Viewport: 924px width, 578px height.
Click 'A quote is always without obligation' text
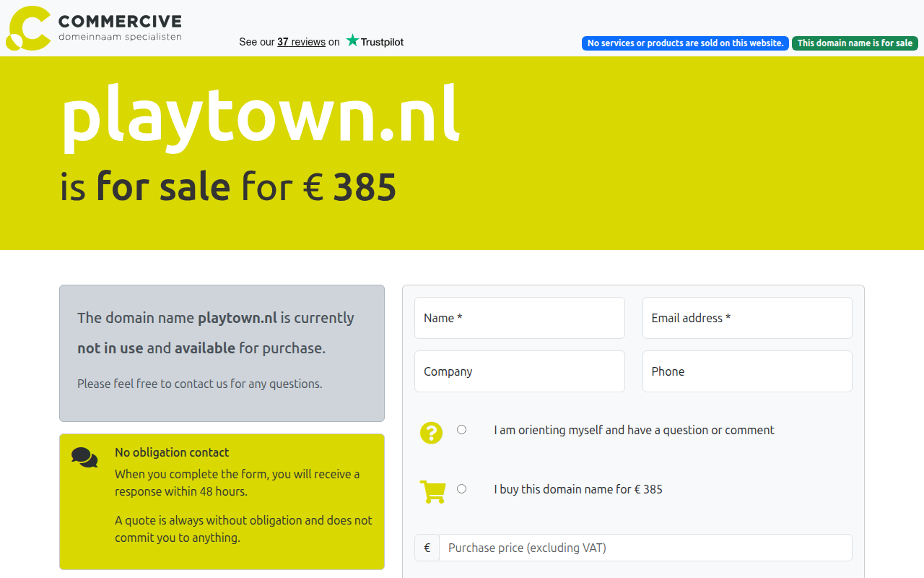tap(243, 529)
